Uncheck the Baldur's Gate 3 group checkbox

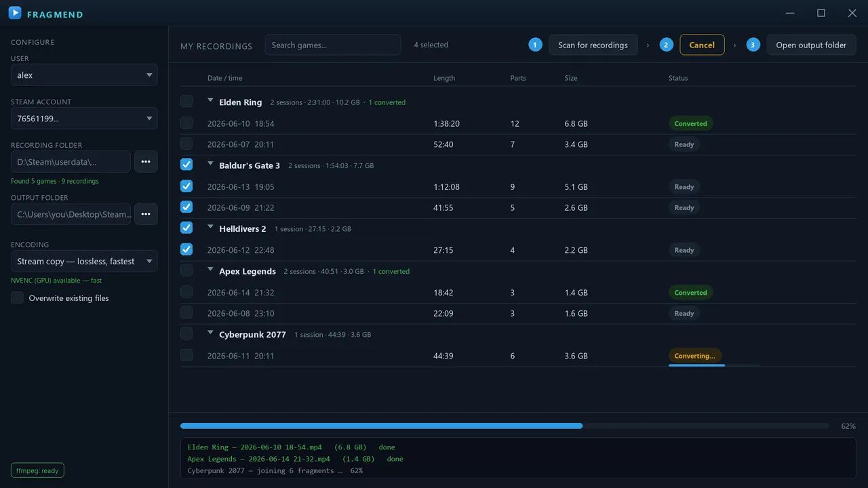[186, 164]
